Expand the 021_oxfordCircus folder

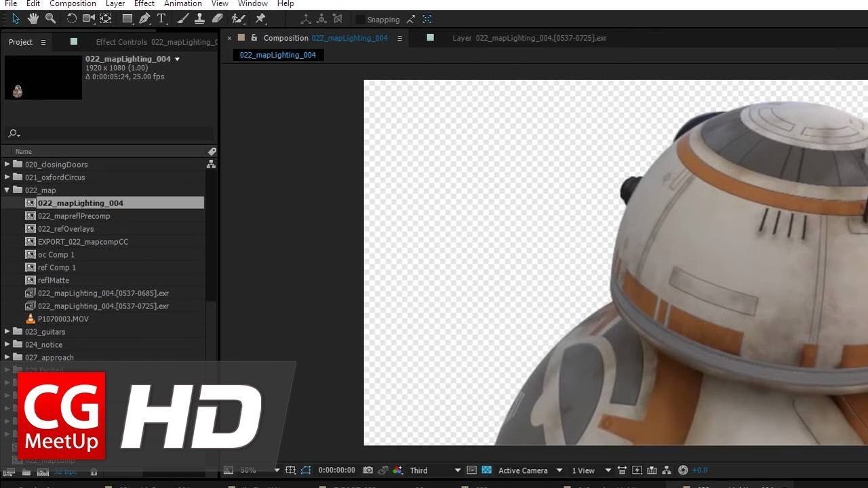(7, 177)
